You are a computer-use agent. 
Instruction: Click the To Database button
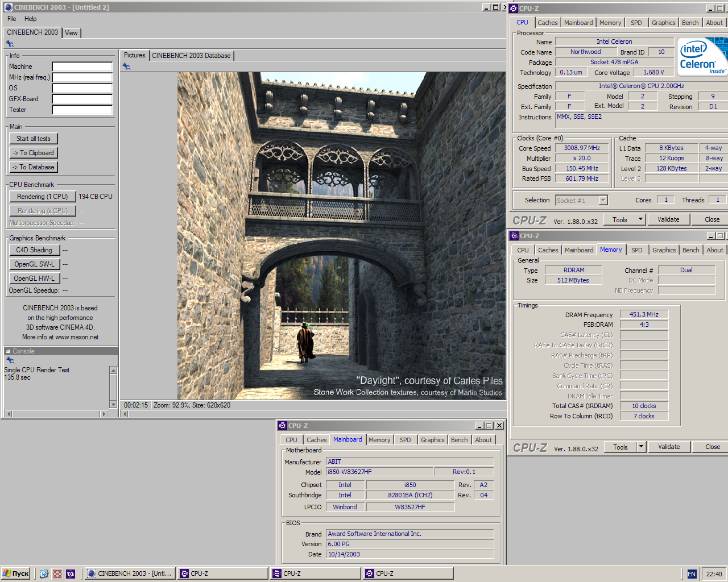(34, 167)
